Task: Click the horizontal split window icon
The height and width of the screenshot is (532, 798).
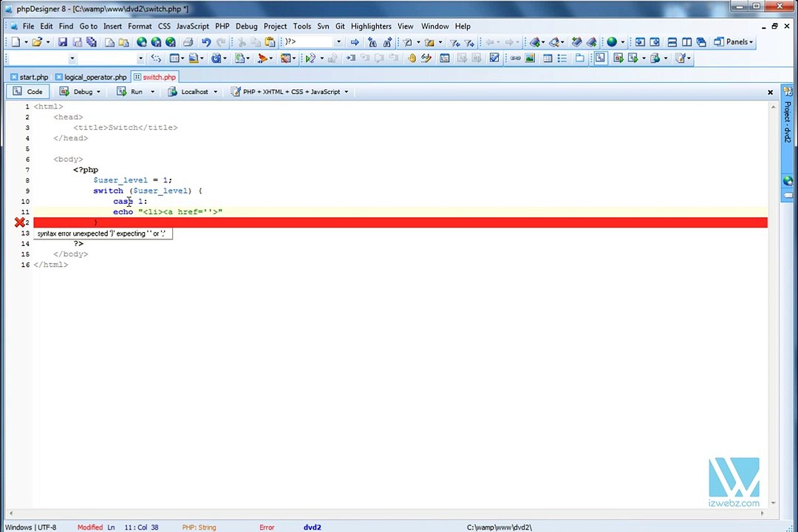Action: coord(672,42)
